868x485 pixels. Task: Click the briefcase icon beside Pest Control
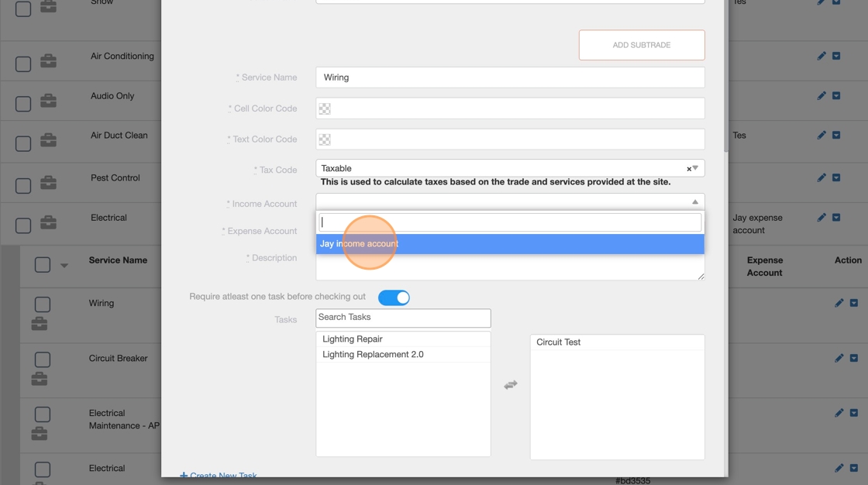pos(48,182)
